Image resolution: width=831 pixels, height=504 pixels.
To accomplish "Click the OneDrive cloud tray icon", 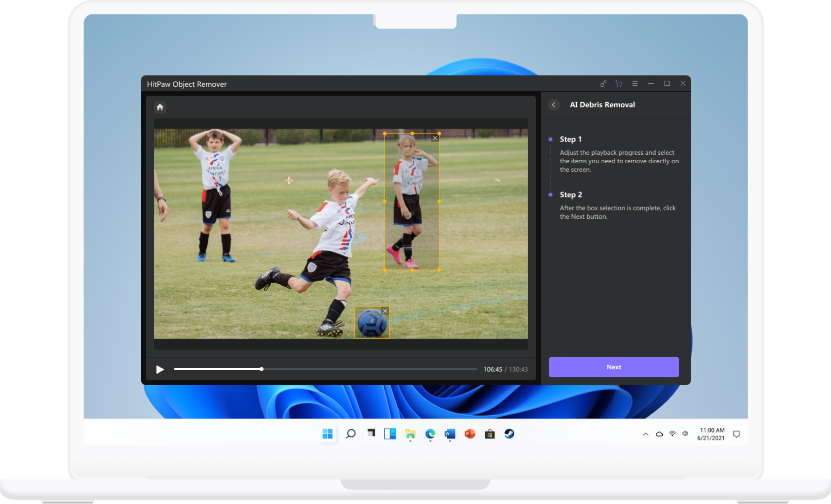I will [x=659, y=434].
